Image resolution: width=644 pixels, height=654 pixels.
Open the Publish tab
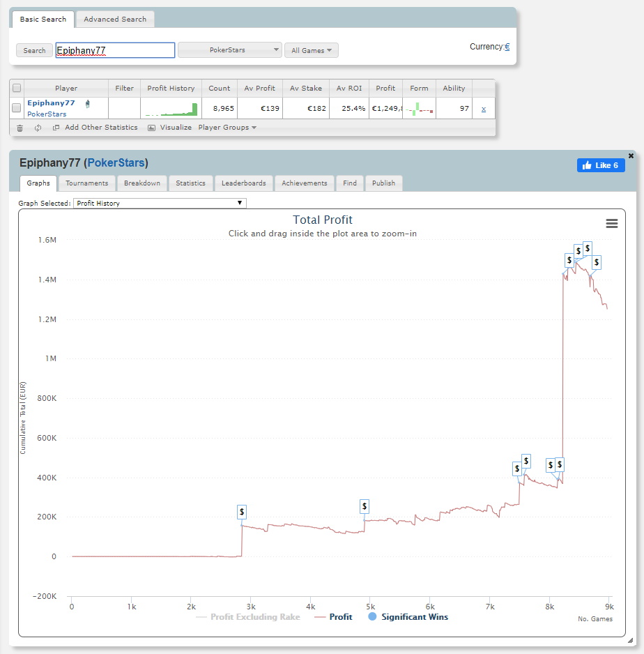pyautogui.click(x=383, y=183)
